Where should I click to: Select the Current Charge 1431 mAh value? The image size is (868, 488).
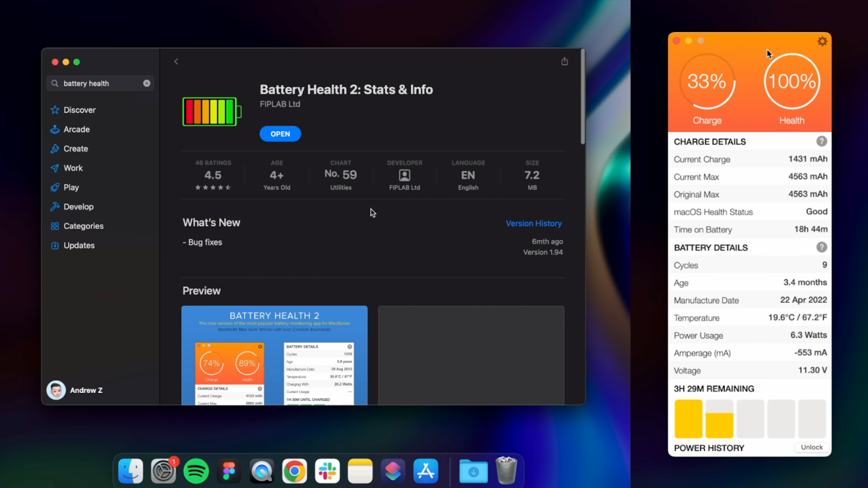point(808,159)
